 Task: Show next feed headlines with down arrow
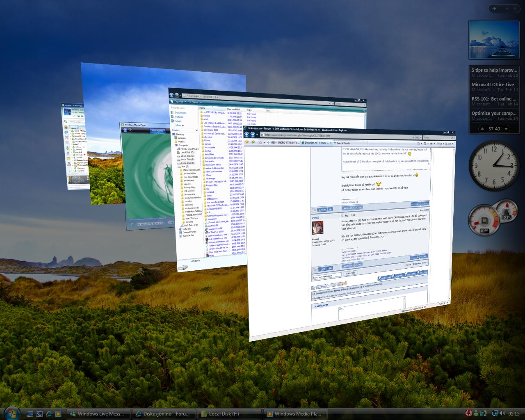(x=506, y=129)
